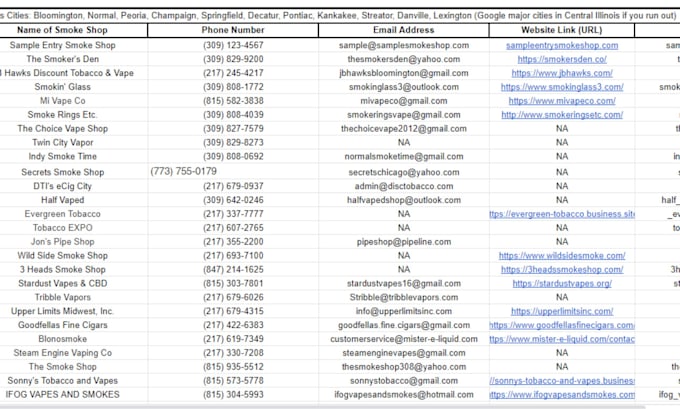Select the 'Steam Engine Vaping Co' cell
This screenshot has height=409, width=680.
[x=73, y=353]
